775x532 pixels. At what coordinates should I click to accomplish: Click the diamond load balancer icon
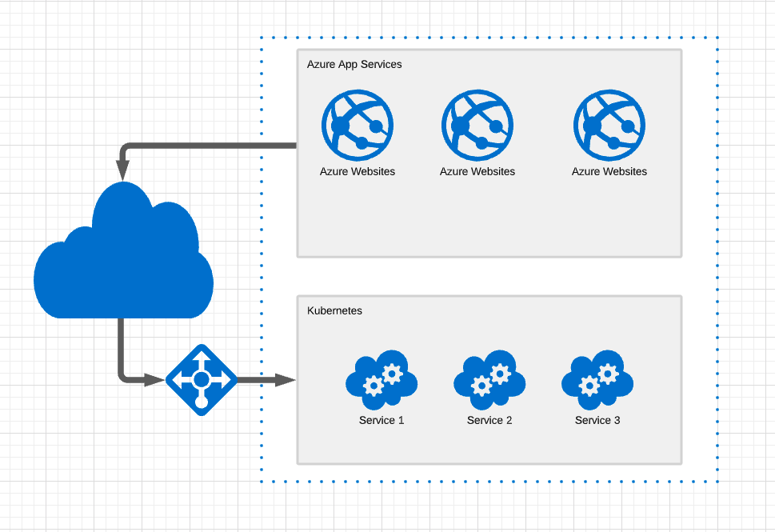point(202,379)
